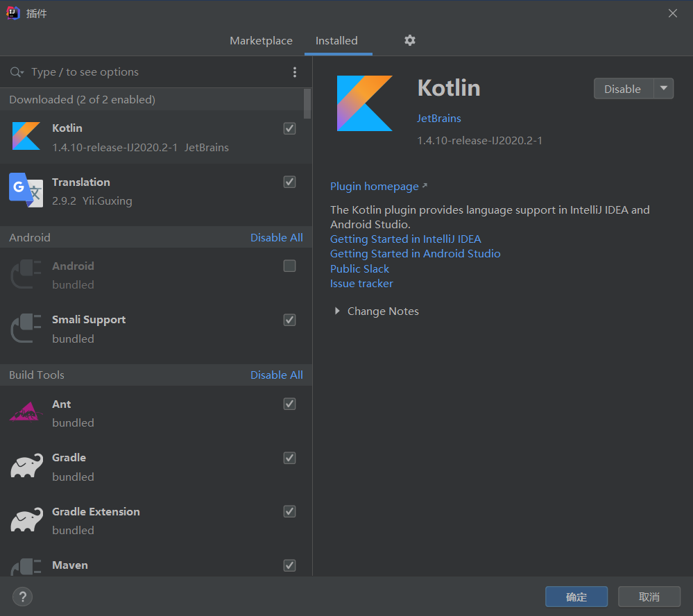Screen dimensions: 693x616
Task: Toggle the Kotlin plugin checkbox
Action: (x=289, y=128)
